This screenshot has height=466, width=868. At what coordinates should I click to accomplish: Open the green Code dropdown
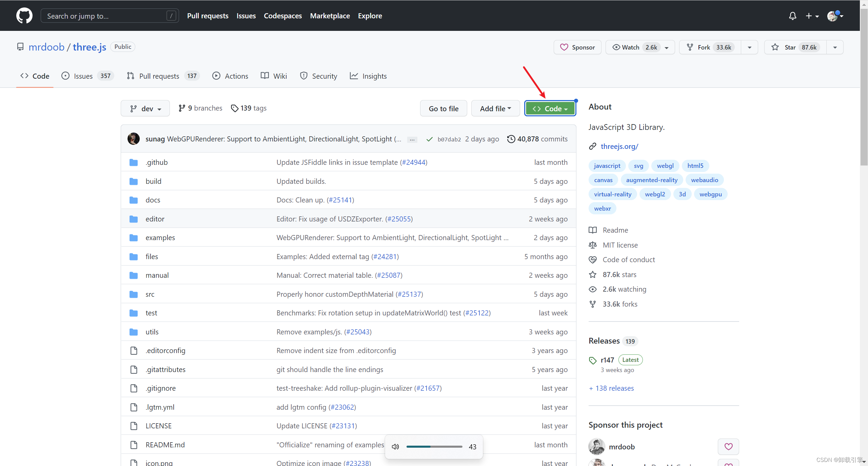coord(550,109)
